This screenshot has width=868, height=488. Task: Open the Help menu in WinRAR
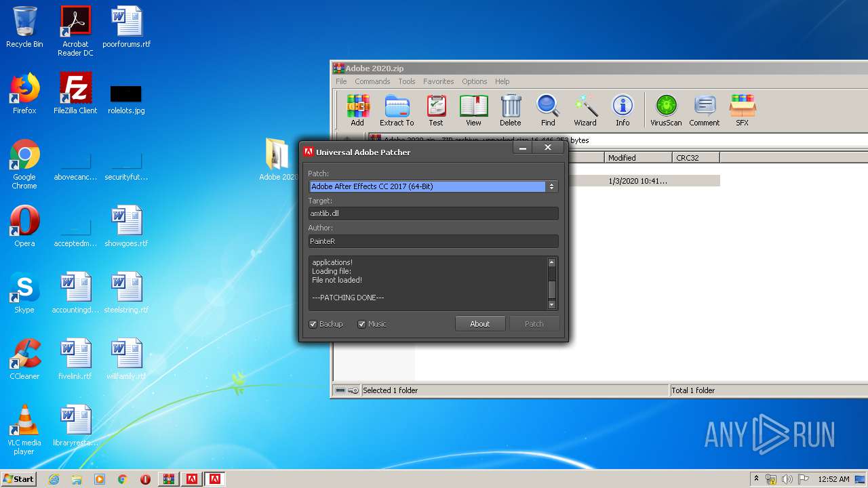click(x=502, y=81)
